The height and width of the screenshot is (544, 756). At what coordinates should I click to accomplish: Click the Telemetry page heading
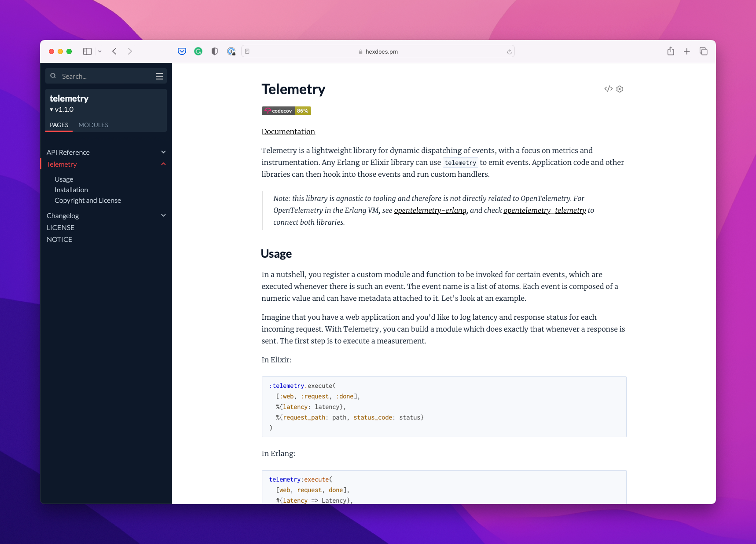point(294,89)
